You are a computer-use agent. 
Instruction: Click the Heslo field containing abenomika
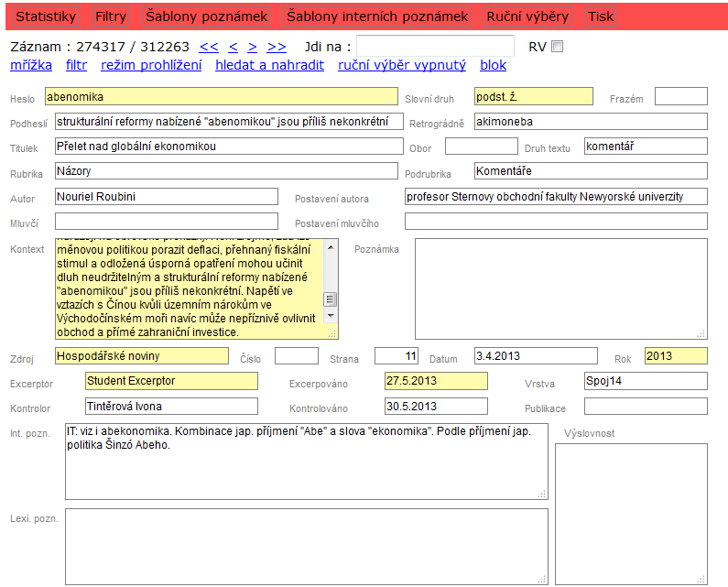click(222, 96)
